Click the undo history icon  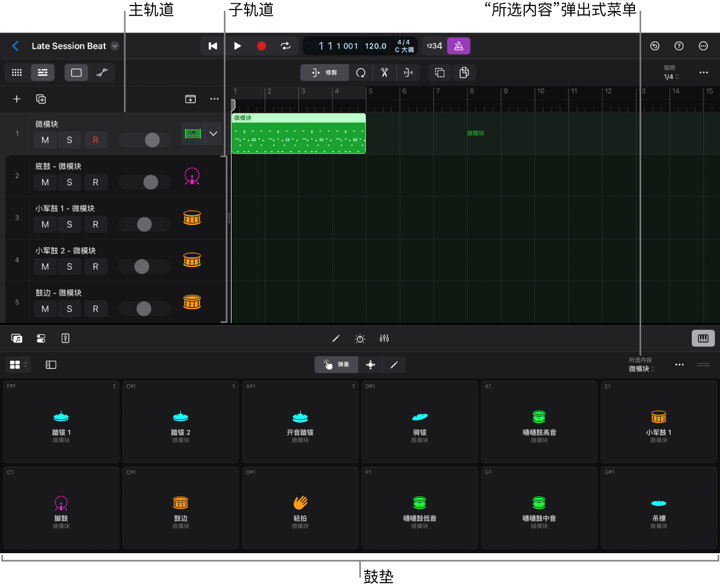coord(655,46)
